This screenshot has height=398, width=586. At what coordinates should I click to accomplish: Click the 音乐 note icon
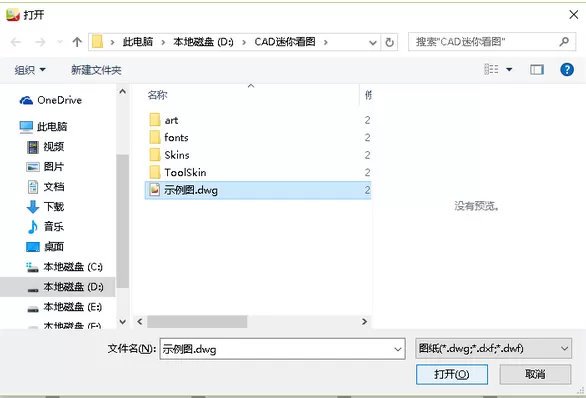pyautogui.click(x=33, y=226)
